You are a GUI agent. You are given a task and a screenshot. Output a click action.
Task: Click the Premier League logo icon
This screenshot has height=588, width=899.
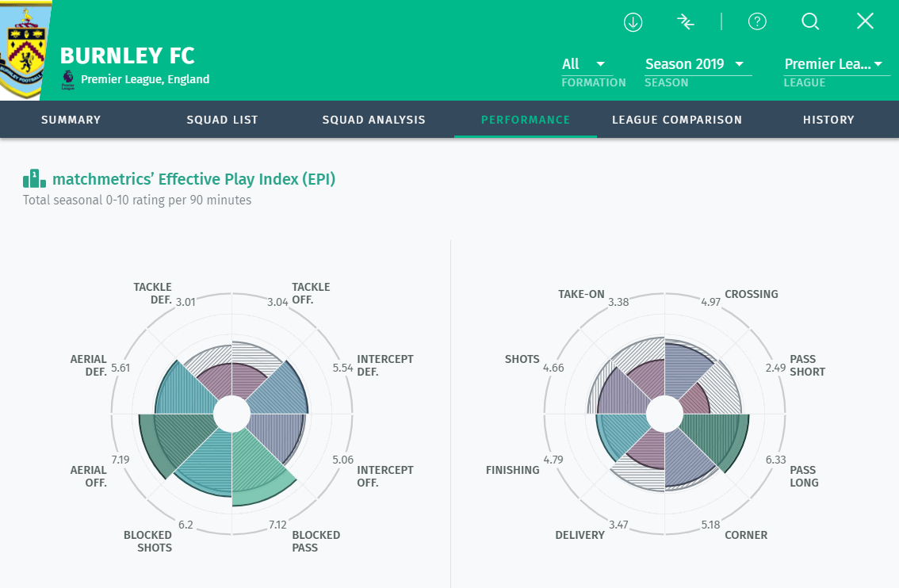pos(67,80)
